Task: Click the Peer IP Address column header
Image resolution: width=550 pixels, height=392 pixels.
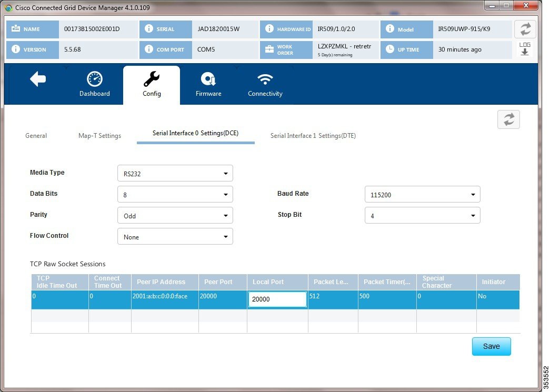Action: [x=165, y=282]
